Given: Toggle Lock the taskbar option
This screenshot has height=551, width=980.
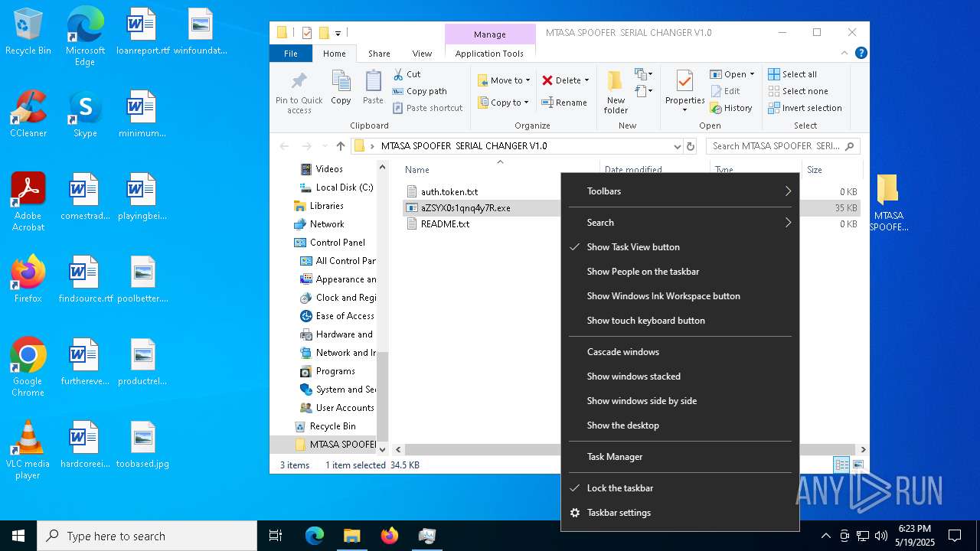Looking at the screenshot, I should click(x=680, y=488).
